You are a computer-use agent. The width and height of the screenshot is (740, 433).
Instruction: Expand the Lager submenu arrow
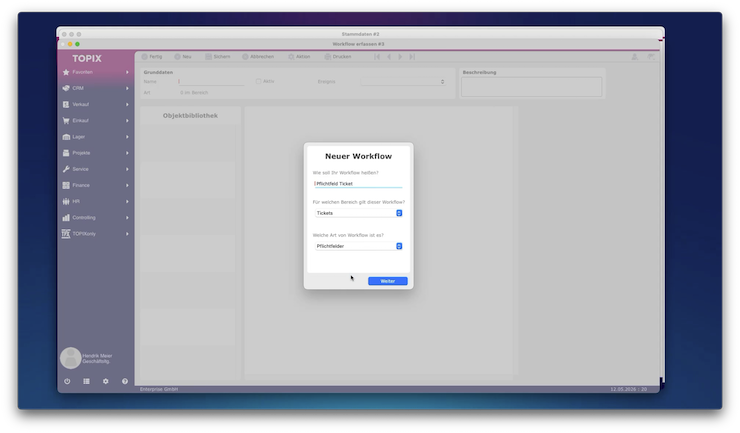tap(127, 137)
